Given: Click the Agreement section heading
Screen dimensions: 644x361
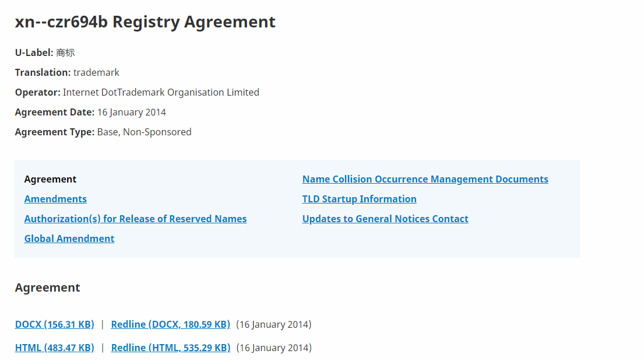Looking at the screenshot, I should 48,288.
